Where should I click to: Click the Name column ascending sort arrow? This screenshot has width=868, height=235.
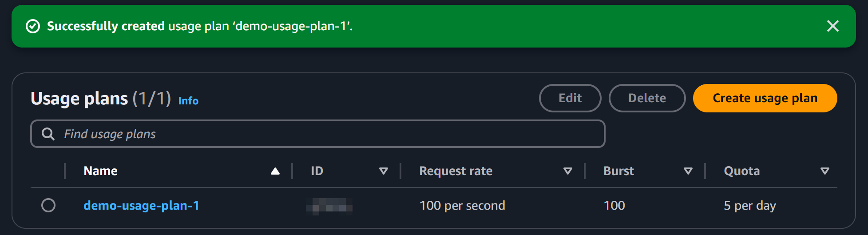point(275,171)
